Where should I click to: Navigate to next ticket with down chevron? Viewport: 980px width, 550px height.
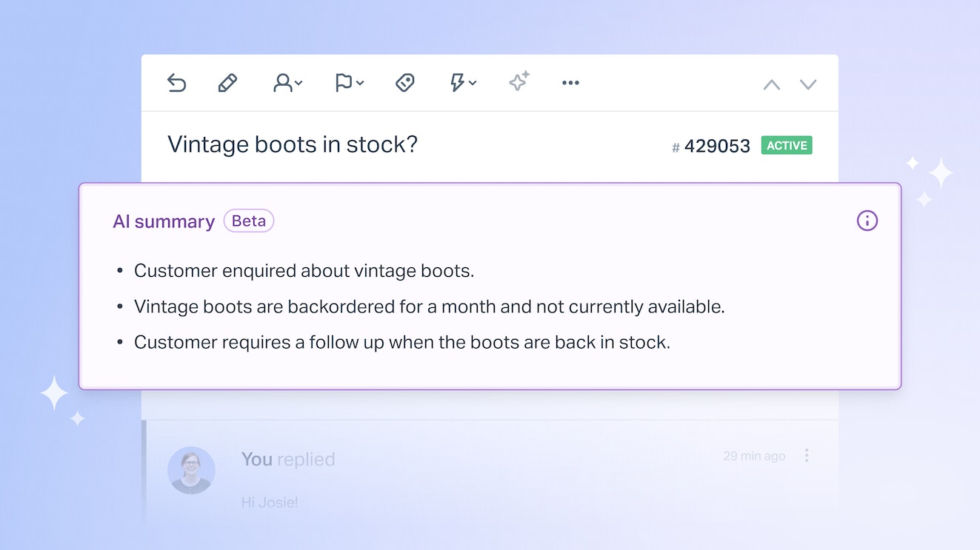(808, 84)
